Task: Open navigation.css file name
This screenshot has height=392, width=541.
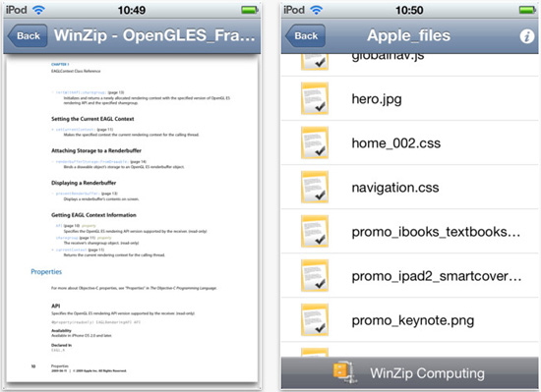Action: (395, 188)
